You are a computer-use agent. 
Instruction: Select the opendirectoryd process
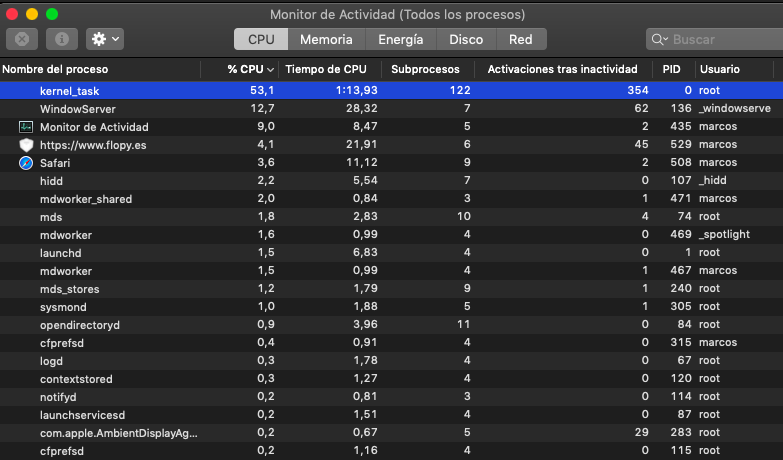pyautogui.click(x=80, y=325)
